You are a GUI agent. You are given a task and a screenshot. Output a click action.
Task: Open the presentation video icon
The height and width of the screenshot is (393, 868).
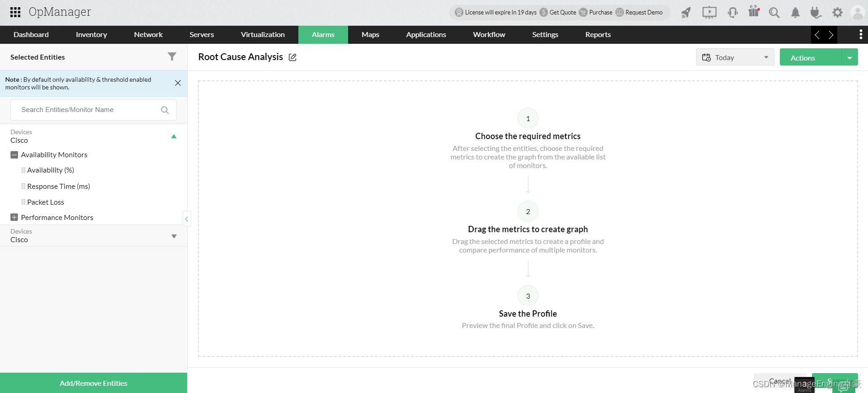coord(709,12)
